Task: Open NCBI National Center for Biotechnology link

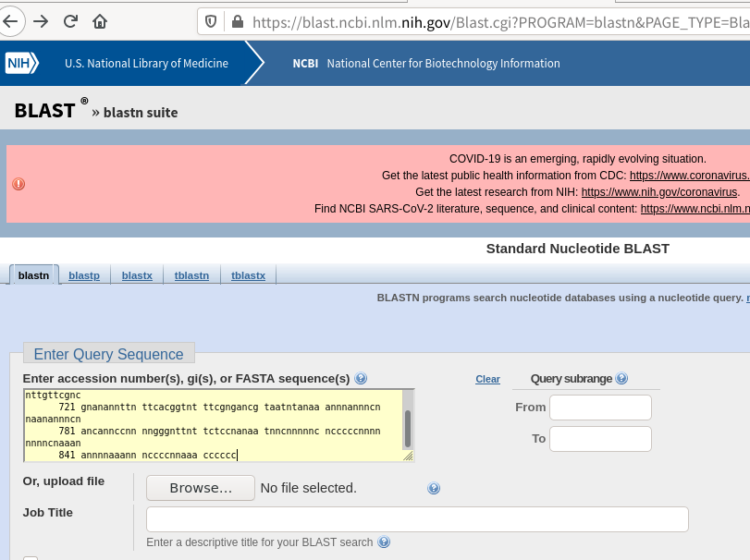Action: 426,63
